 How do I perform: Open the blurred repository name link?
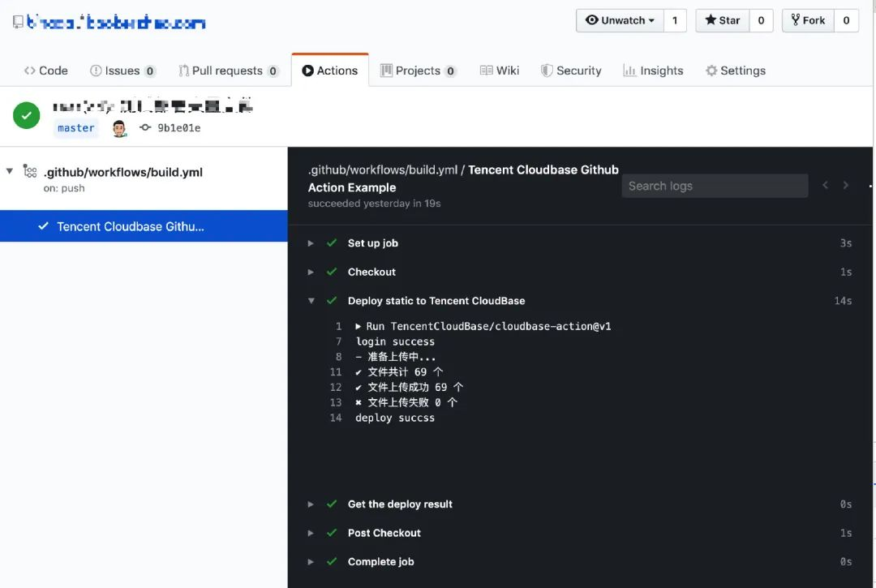click(116, 23)
